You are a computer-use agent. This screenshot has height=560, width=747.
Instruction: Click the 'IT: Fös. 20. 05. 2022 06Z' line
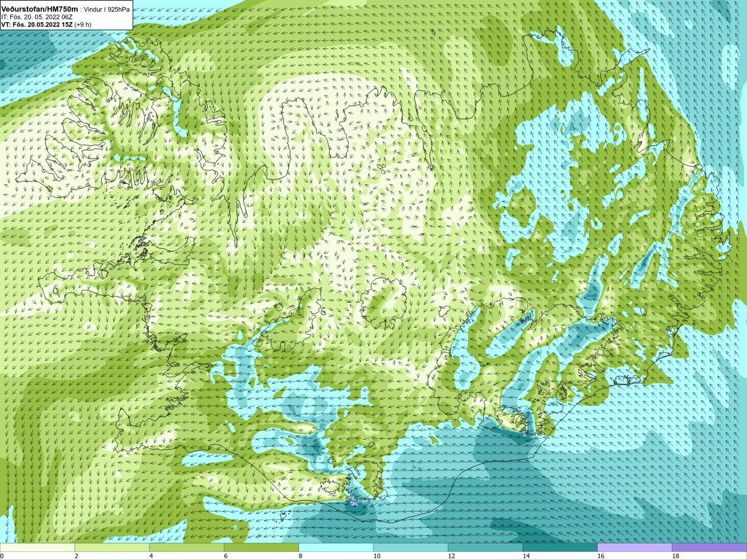pyautogui.click(x=37, y=17)
